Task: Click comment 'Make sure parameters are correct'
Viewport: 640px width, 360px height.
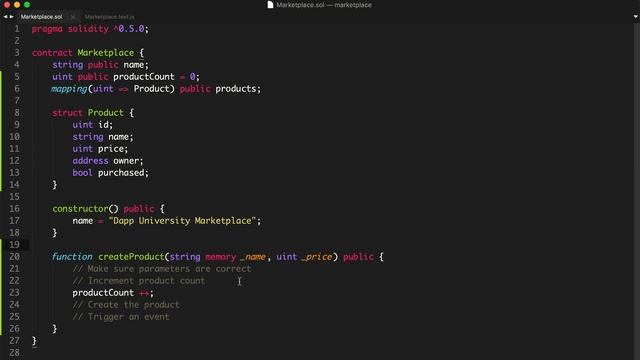Action: pos(162,269)
